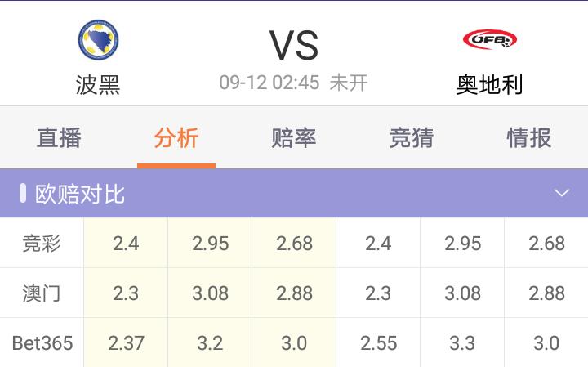
Task: Open the 情报 tab
Action: [x=529, y=138]
